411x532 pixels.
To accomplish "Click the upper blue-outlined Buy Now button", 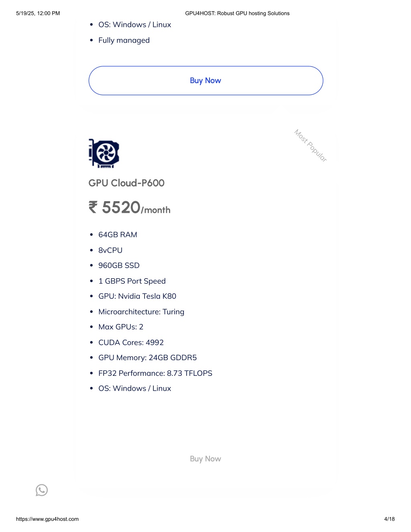I will pos(205,81).
